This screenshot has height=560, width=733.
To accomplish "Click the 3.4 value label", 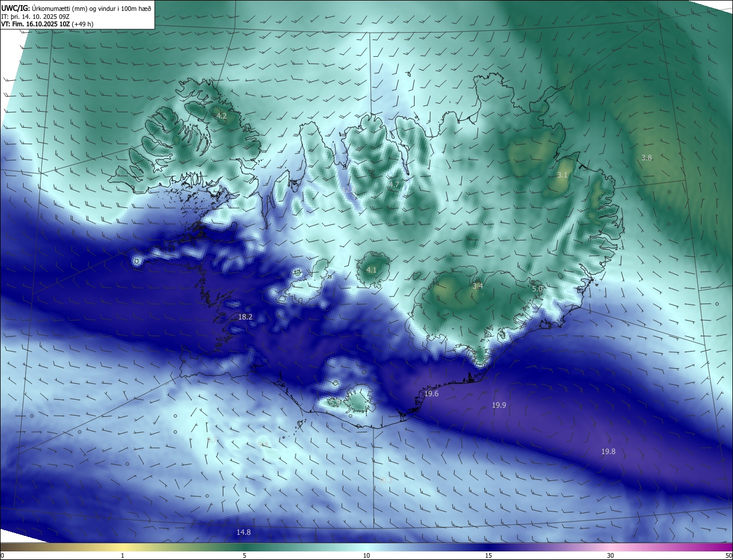I will (x=478, y=286).
